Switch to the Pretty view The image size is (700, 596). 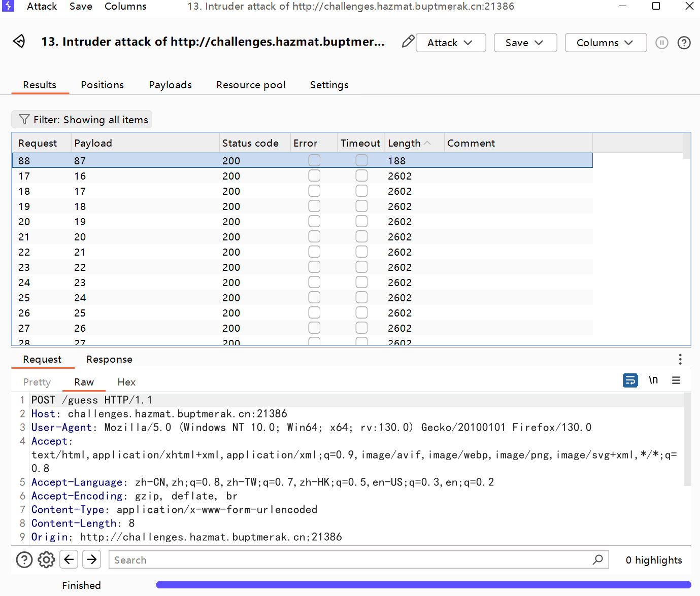click(37, 382)
